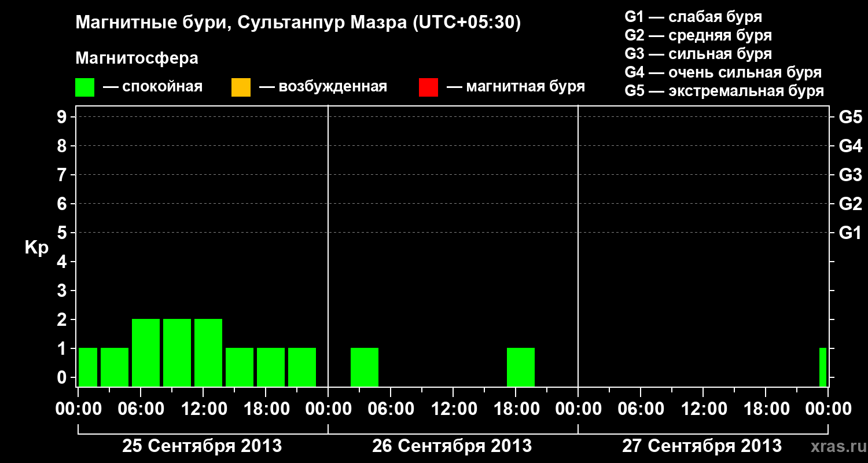The width and height of the screenshot is (868, 463).
Task: Click the Kp 1 bar near 03:00 on 26 September
Action: 365,367
